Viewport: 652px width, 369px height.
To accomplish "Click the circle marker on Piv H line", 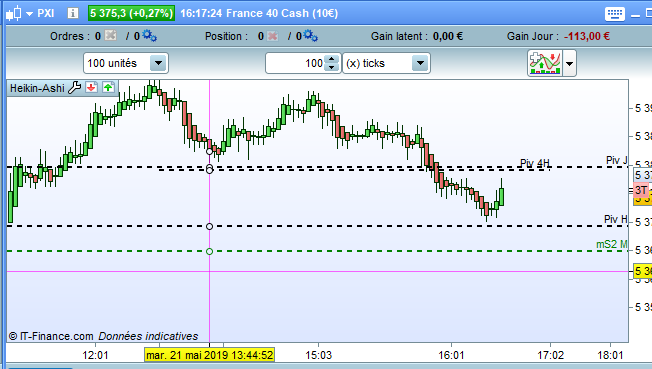I will point(210,226).
